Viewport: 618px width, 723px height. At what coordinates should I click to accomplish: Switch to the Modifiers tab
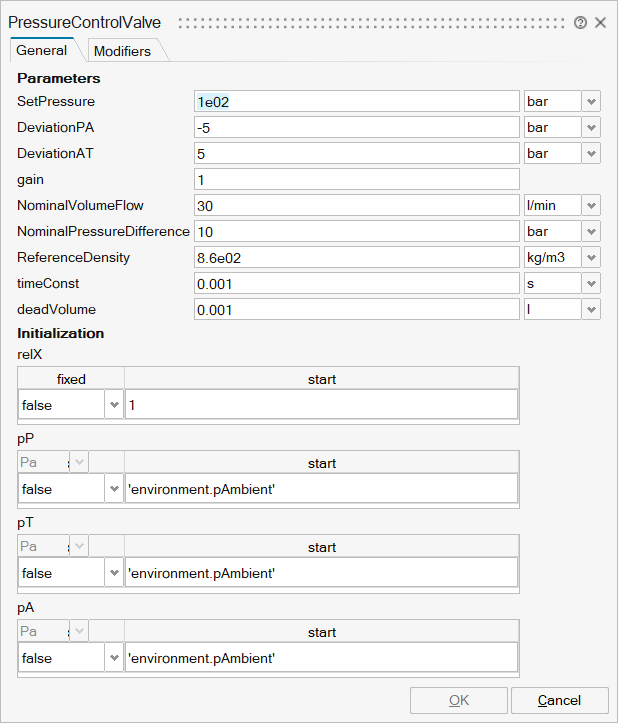pos(122,51)
